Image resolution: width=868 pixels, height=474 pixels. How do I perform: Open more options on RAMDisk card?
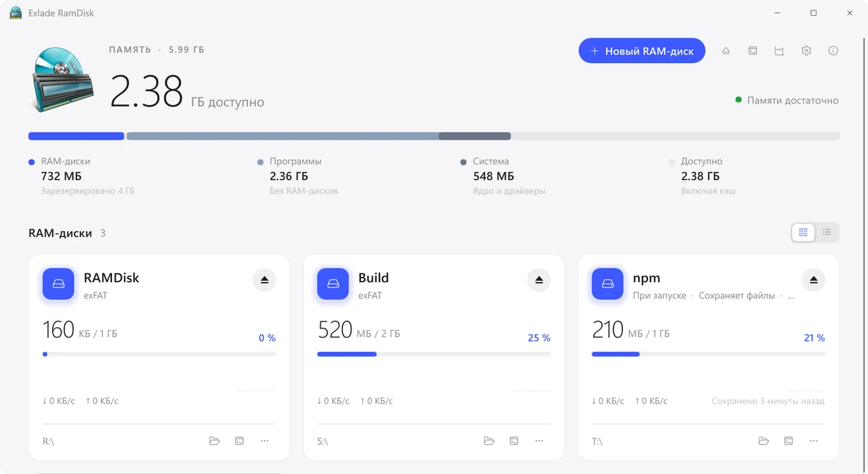pos(265,441)
